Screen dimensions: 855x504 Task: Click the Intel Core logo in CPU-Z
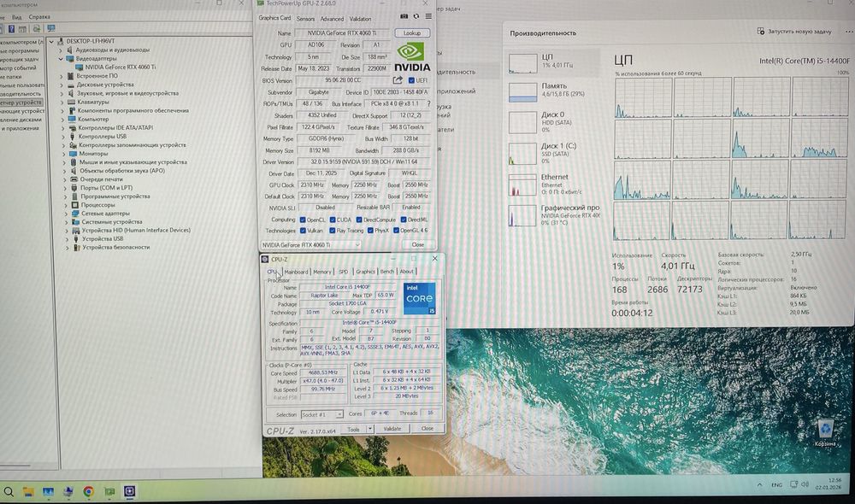(419, 298)
